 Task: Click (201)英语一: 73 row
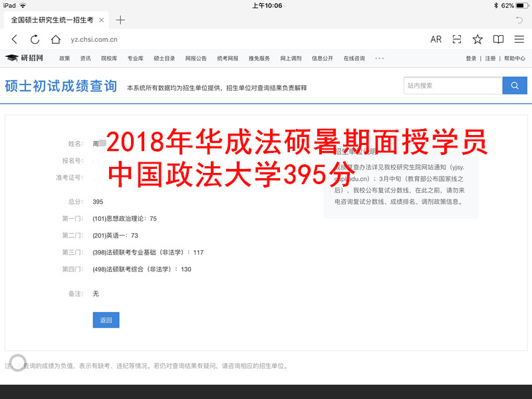coord(115,235)
